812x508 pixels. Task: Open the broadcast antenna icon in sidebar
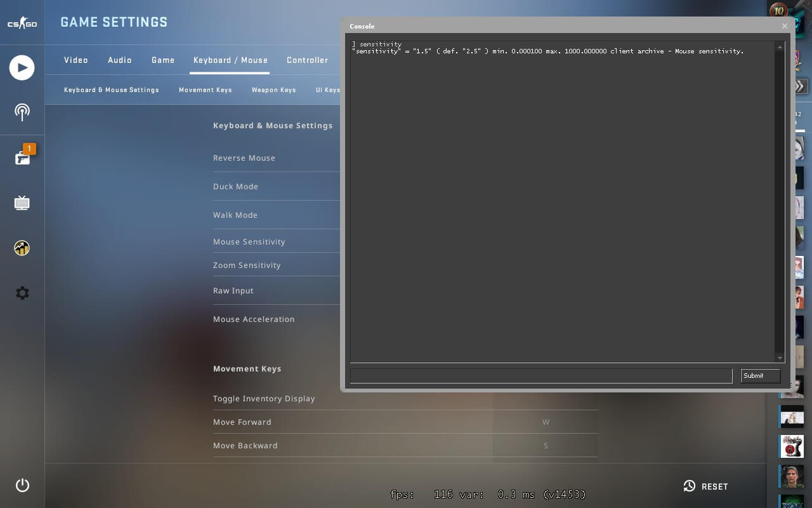(22, 112)
